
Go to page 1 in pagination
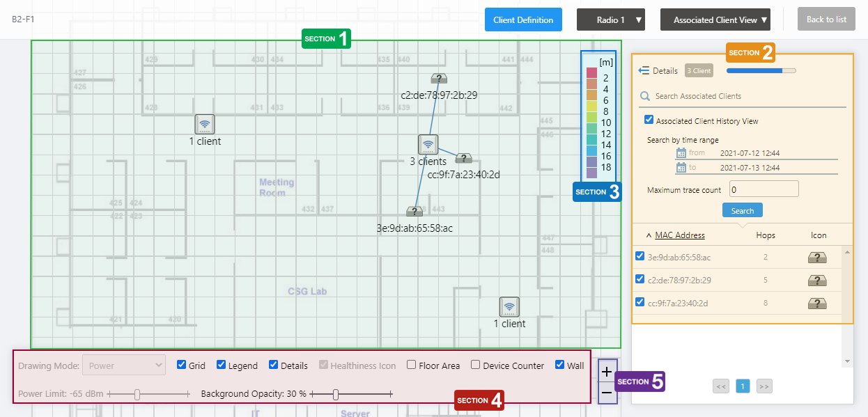point(743,386)
